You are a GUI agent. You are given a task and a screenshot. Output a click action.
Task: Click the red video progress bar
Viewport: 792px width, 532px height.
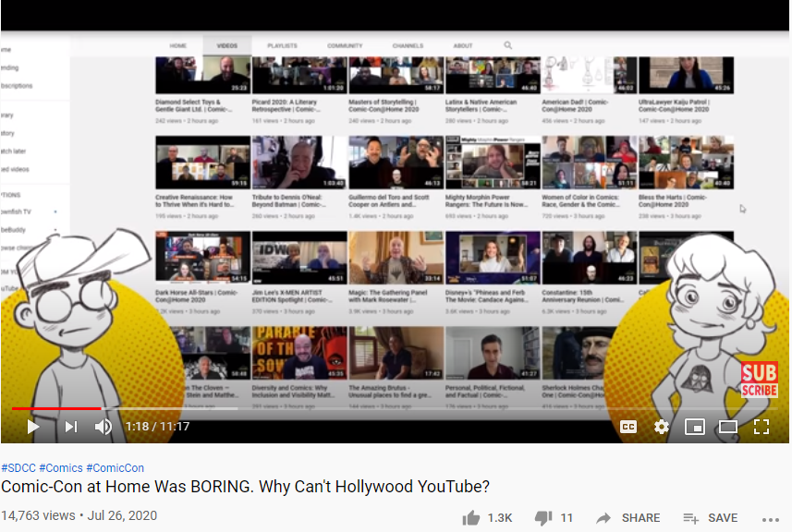click(56, 408)
